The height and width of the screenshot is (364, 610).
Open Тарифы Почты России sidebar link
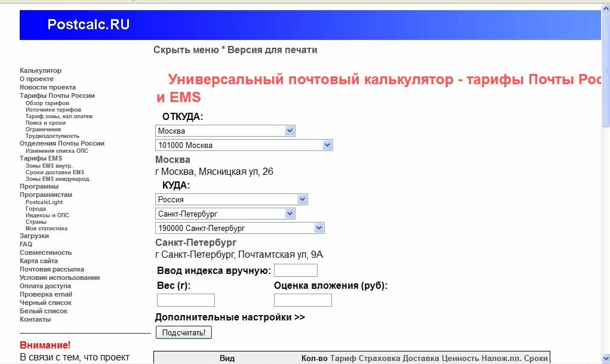click(57, 95)
